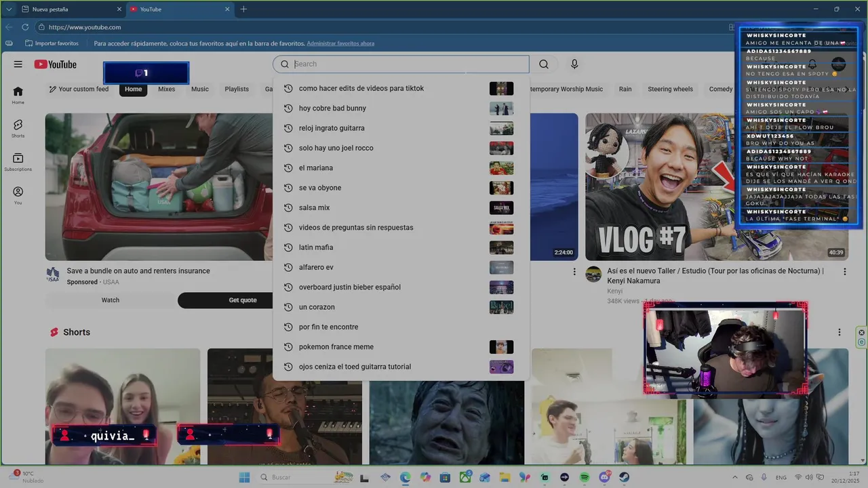This screenshot has width=868, height=488.
Task: Select the Steering wheels filter chip
Action: [670, 89]
